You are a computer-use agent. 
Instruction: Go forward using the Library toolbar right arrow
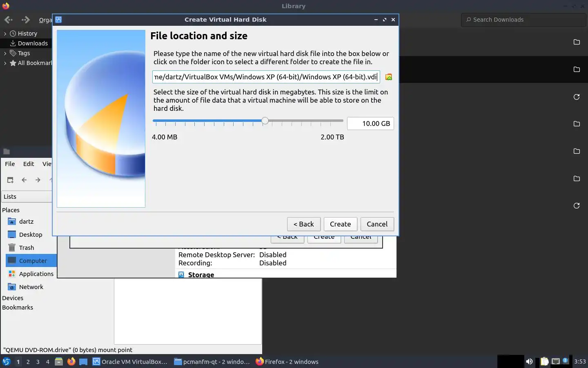pos(26,20)
